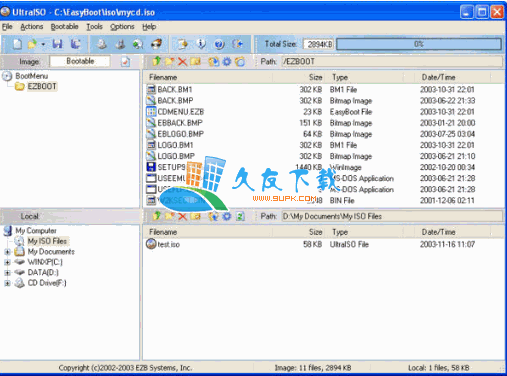Sort local file list by Date/Time column

pyautogui.click(x=438, y=232)
